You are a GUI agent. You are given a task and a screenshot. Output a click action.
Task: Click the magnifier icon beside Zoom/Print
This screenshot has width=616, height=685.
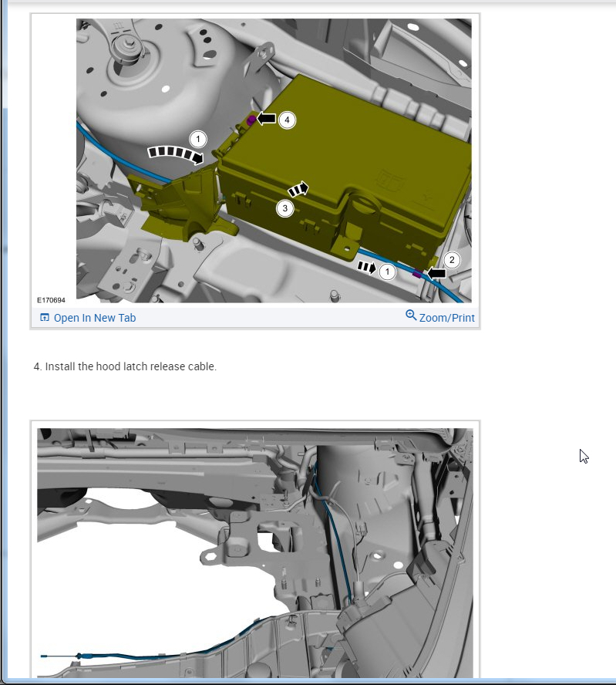tap(411, 315)
